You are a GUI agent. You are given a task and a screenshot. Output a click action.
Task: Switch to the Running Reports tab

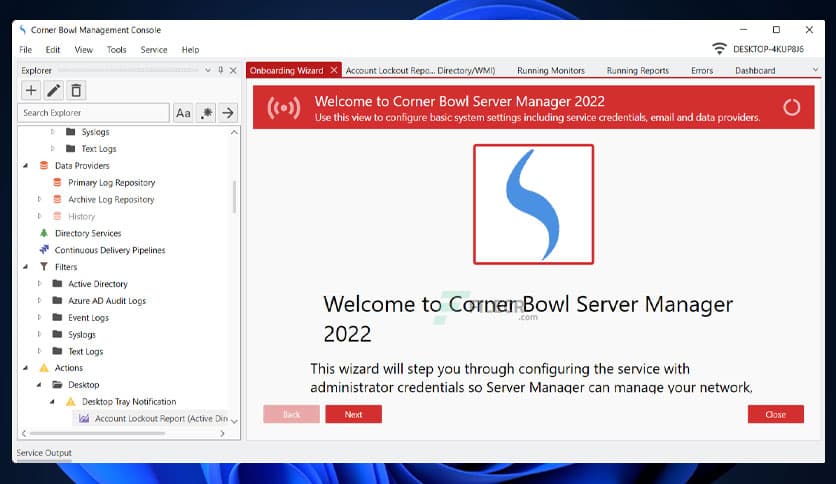pos(638,70)
